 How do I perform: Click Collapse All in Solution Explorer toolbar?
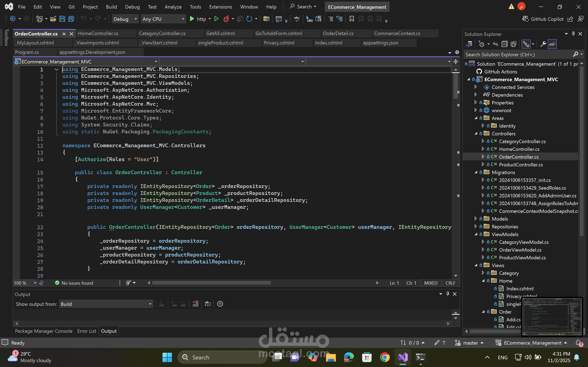(505, 44)
